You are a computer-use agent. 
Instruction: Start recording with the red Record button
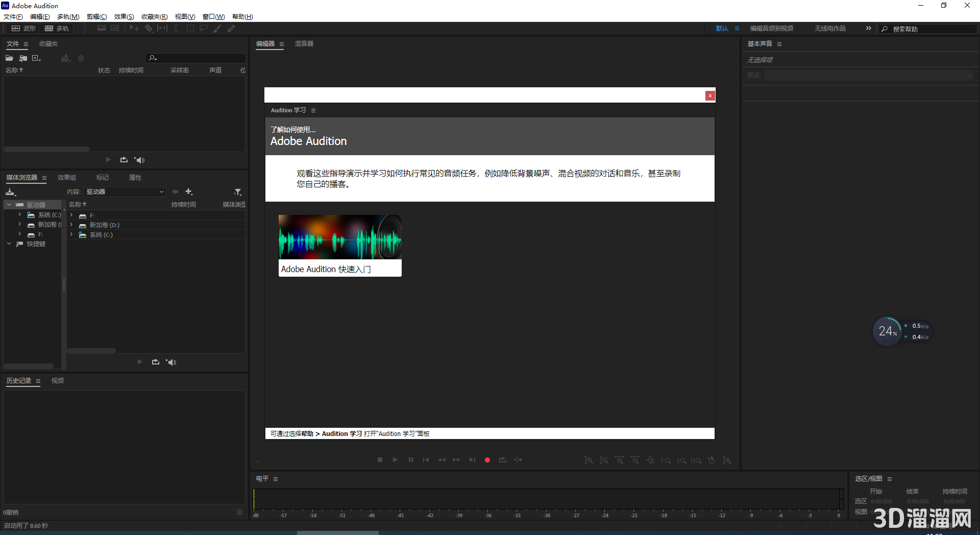(487, 460)
